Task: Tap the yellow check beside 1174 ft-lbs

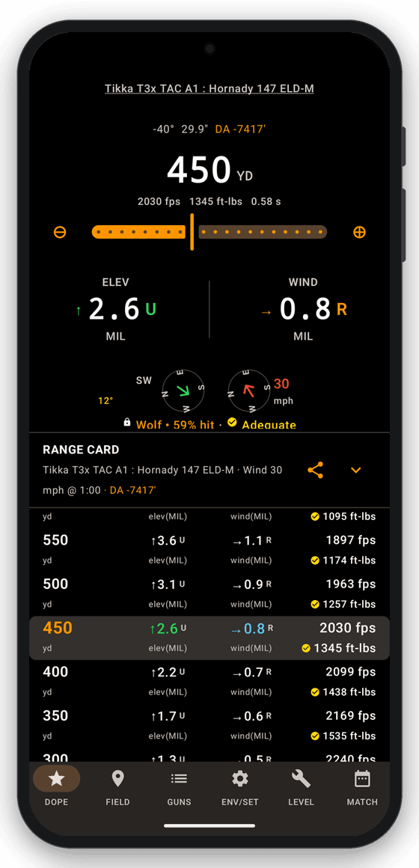Action: [x=315, y=560]
